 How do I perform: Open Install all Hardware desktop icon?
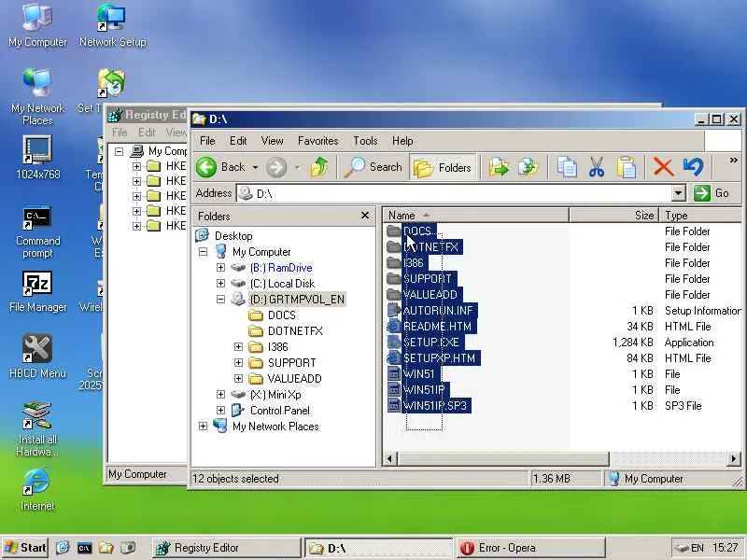tap(37, 429)
